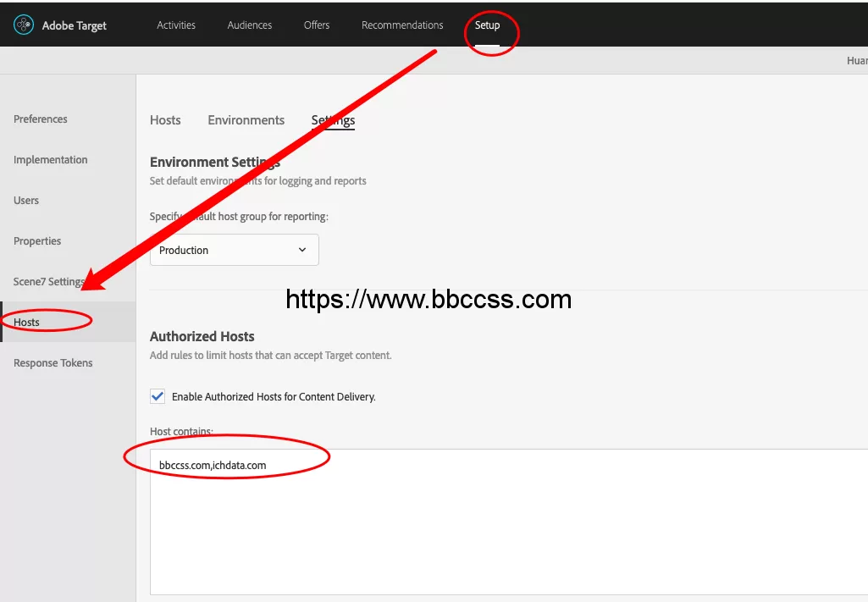Click the Authorized Hosts heading
The image size is (868, 602).
click(202, 336)
